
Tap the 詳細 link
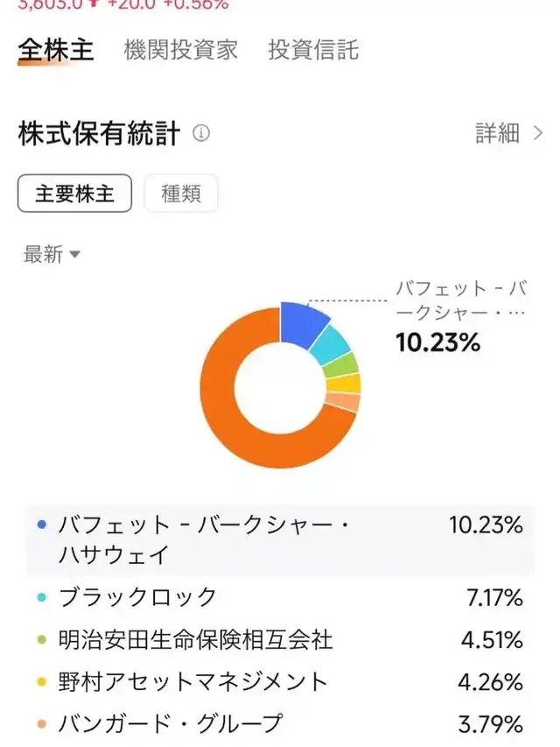(497, 134)
